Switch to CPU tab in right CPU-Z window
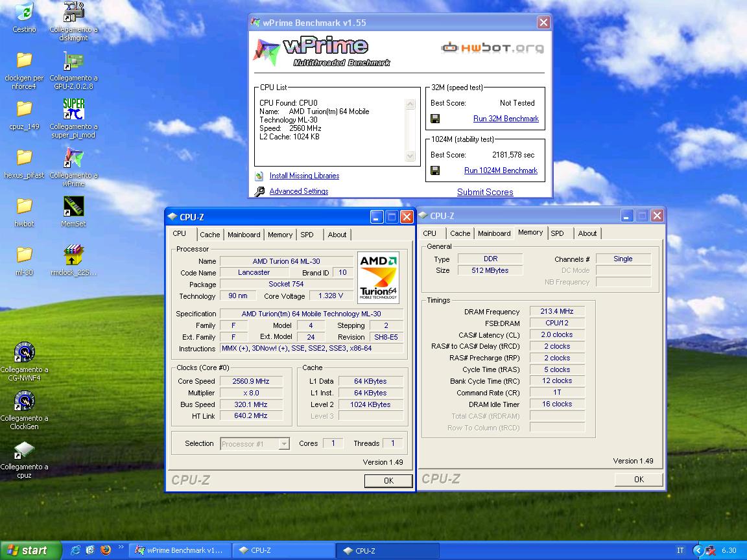The height and width of the screenshot is (560, 747). (x=430, y=233)
